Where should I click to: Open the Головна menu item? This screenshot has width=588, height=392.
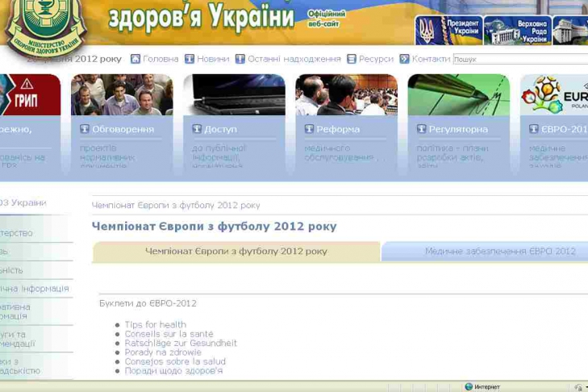[161, 59]
